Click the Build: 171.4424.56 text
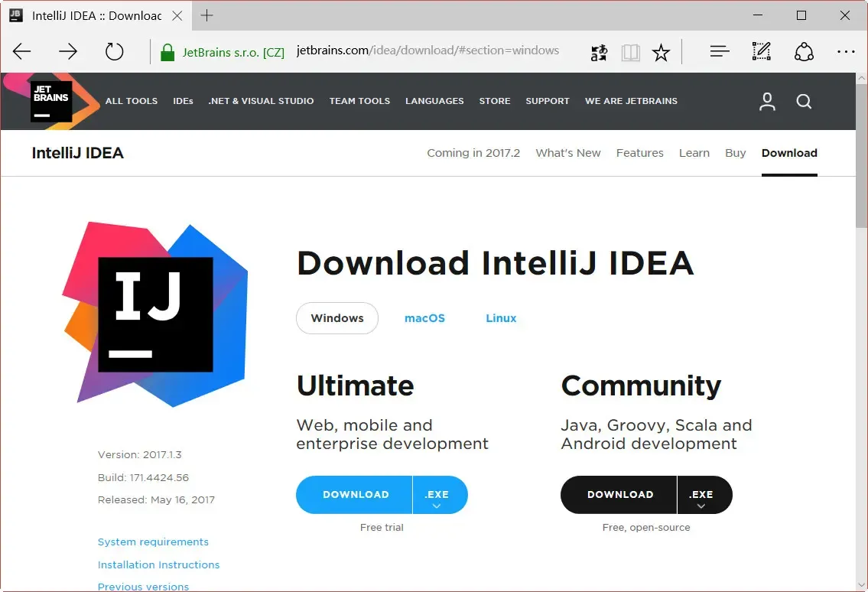 pyautogui.click(x=143, y=477)
